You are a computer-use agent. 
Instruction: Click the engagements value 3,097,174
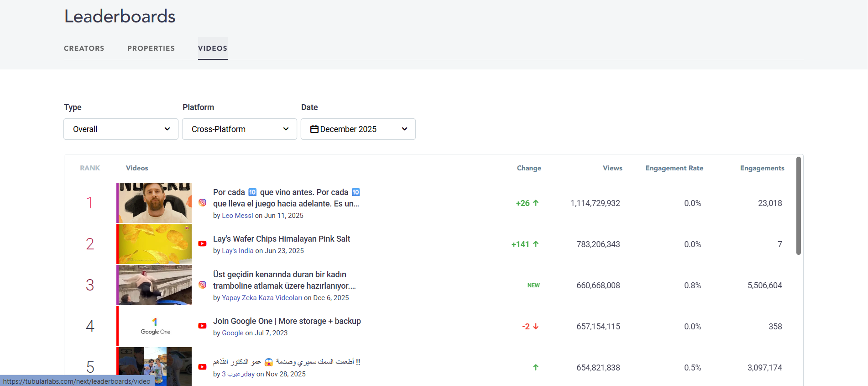[x=765, y=368]
